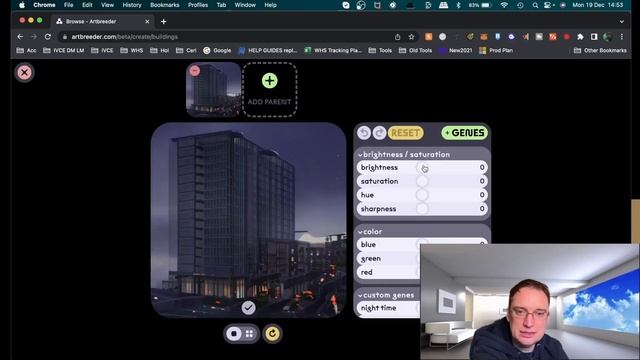
Task: Redo the gene change
Action: click(379, 133)
